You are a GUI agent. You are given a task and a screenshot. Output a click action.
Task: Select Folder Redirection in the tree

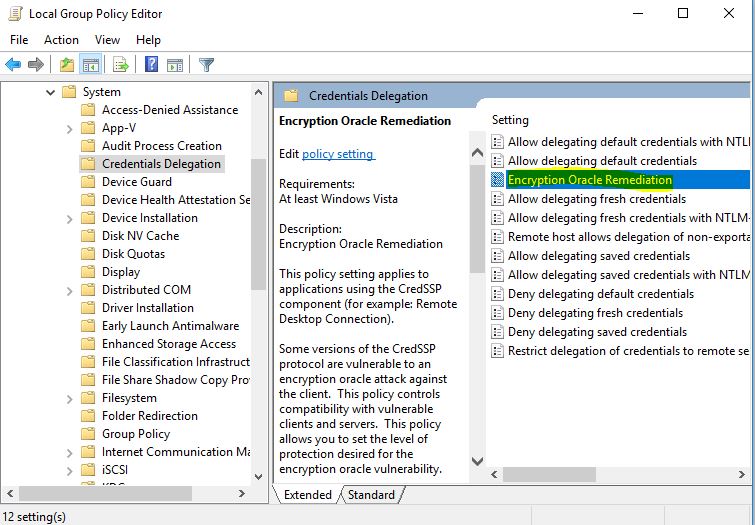(150, 416)
